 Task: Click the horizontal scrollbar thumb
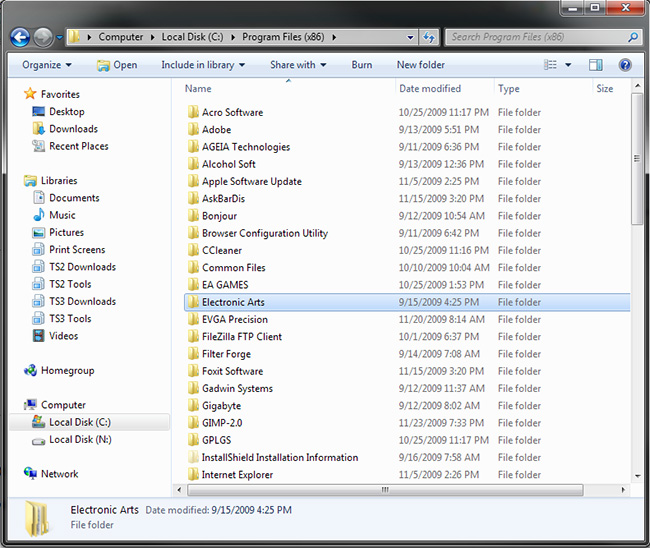pos(385,490)
